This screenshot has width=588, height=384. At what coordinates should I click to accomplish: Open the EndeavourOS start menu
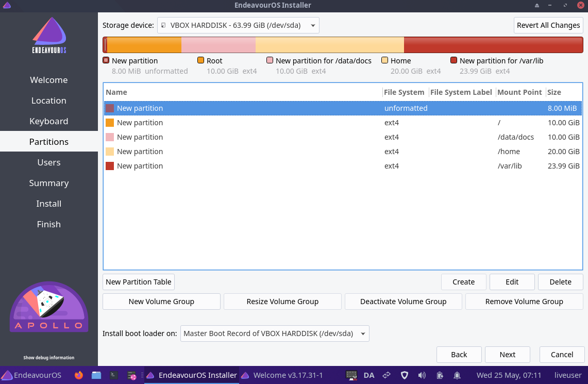(31, 375)
